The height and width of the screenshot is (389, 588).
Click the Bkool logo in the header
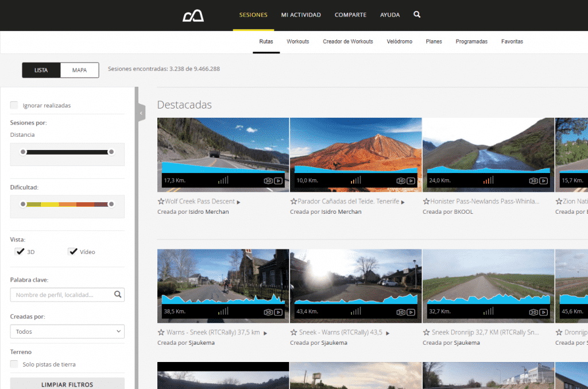coord(193,16)
